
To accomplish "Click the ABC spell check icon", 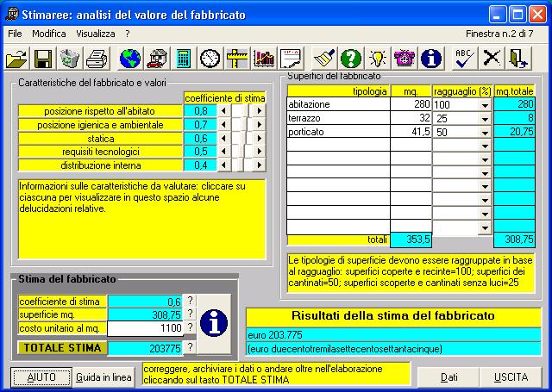I will 465,59.
